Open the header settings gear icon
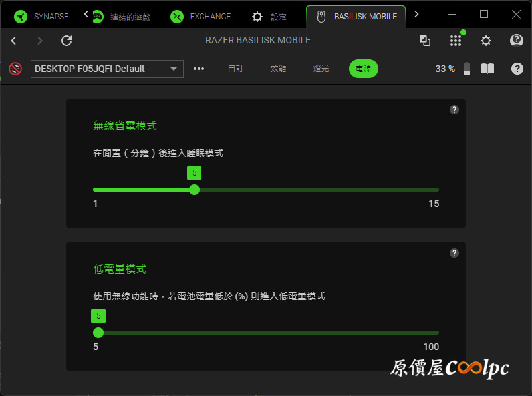Screen dimensions: 532x396 pos(486,41)
